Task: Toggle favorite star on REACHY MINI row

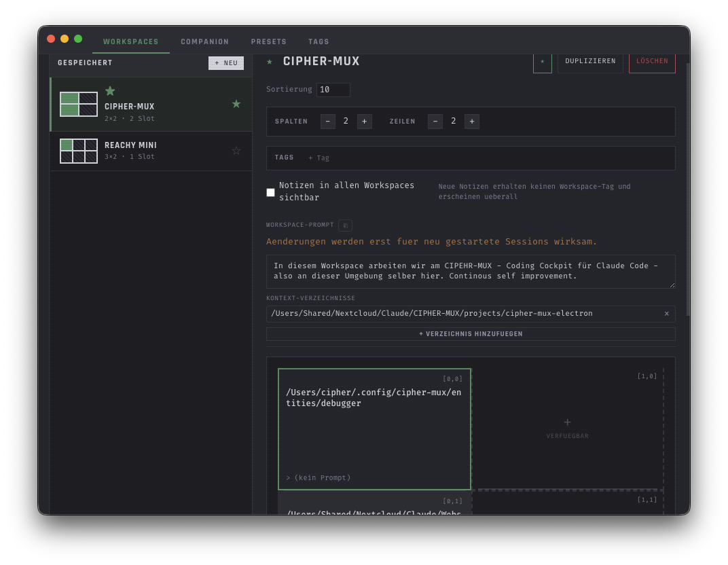Action: [x=236, y=151]
